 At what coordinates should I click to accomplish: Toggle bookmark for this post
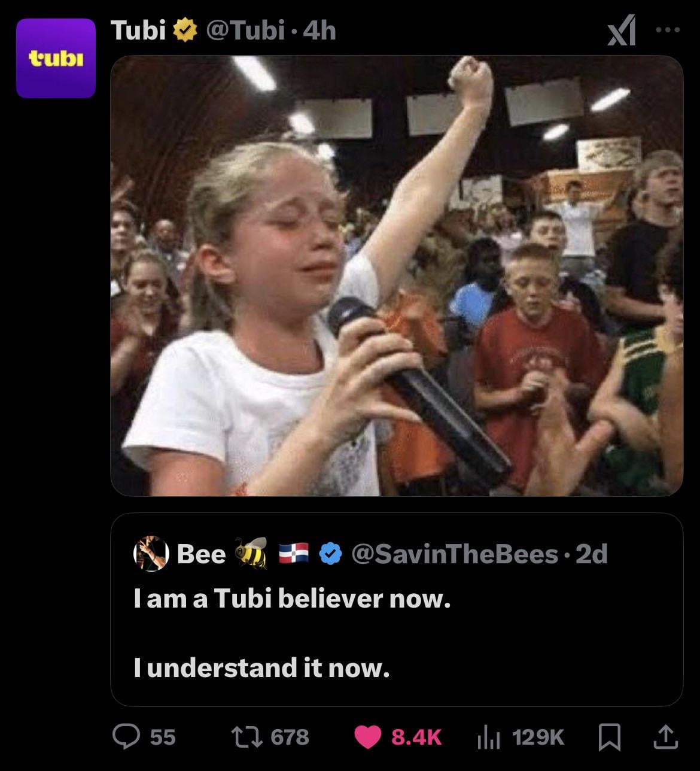point(609,737)
